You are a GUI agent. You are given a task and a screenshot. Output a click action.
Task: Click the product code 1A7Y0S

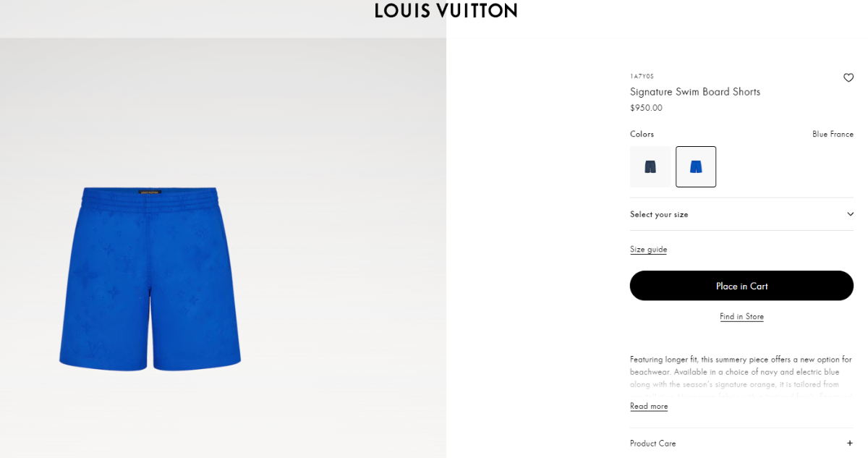coord(642,76)
